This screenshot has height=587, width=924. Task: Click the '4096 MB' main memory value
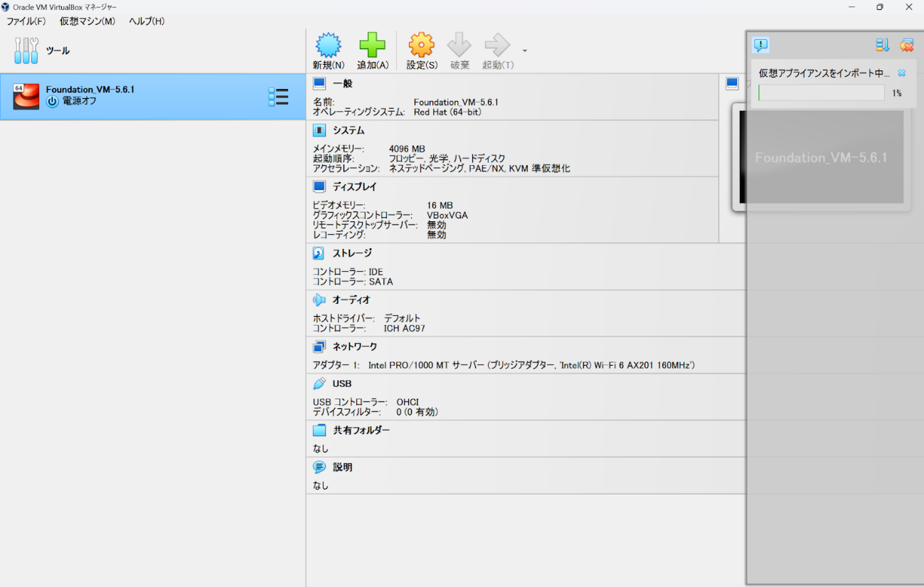coord(407,149)
